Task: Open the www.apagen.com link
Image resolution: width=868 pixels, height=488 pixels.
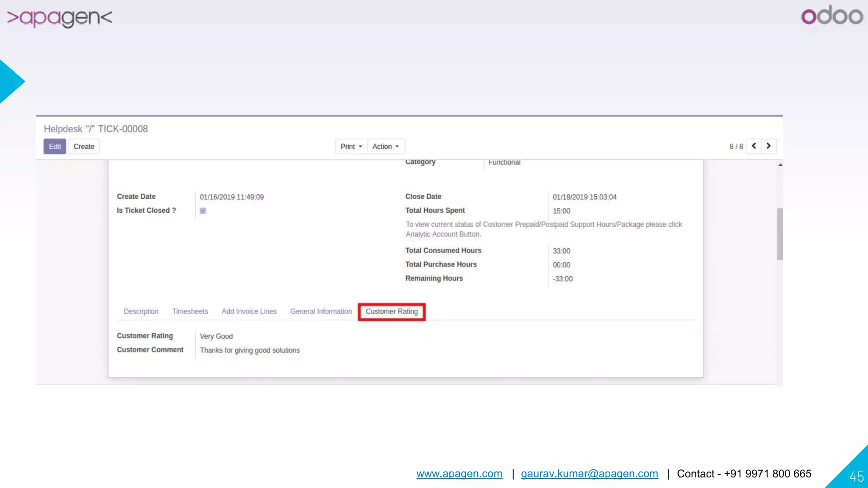Action: 459,474
